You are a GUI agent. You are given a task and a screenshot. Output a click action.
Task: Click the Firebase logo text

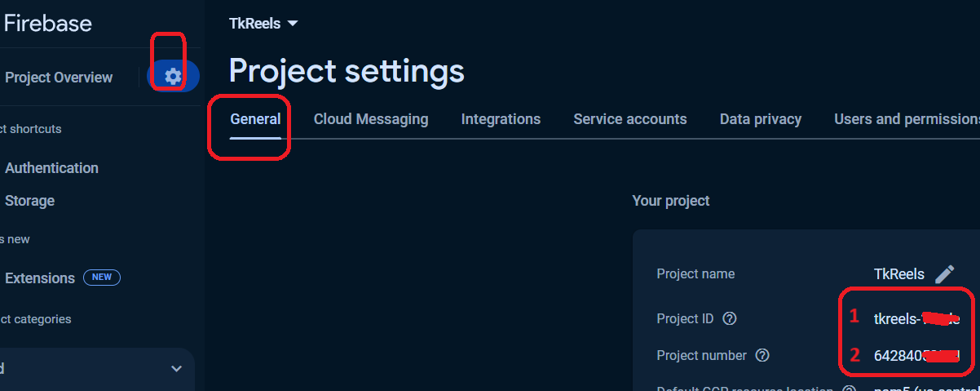[x=47, y=23]
